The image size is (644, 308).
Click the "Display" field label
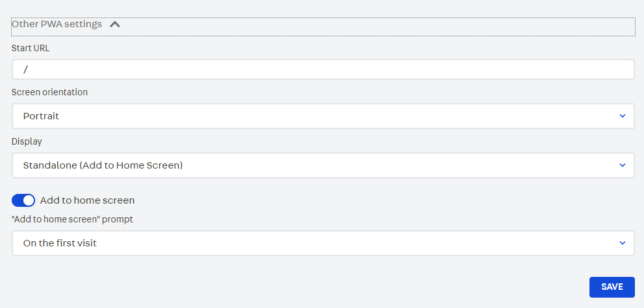(x=27, y=141)
